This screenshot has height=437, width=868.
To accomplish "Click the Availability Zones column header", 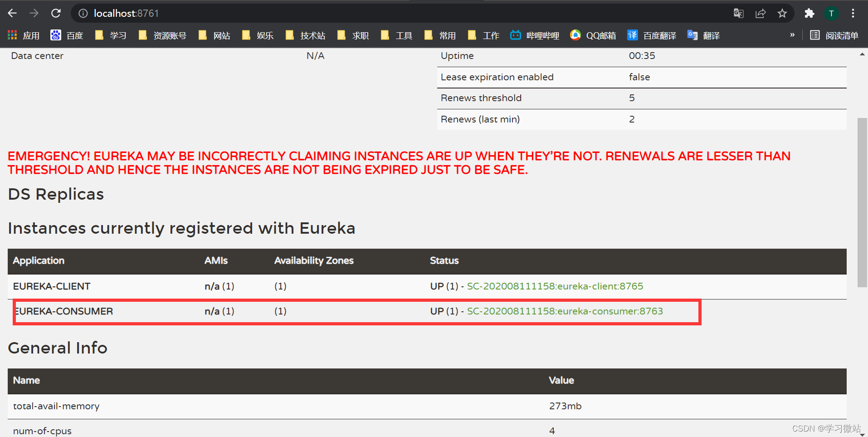I will 314,260.
